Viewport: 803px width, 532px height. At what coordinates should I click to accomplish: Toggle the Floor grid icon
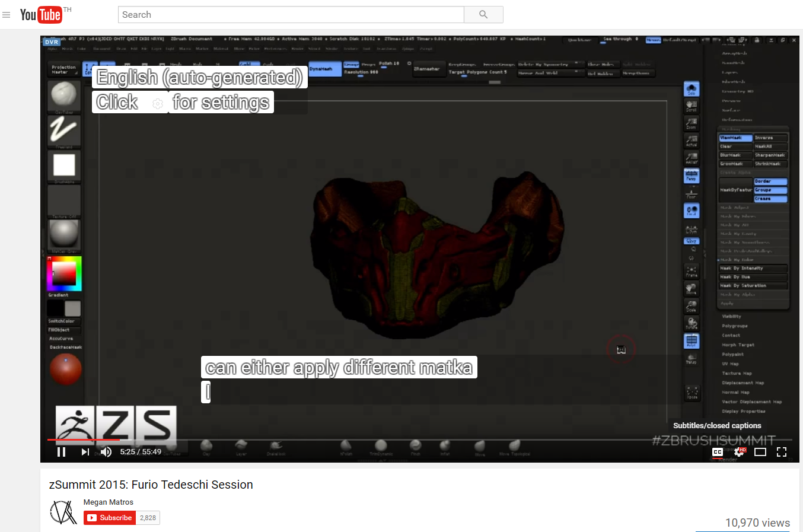tap(692, 193)
